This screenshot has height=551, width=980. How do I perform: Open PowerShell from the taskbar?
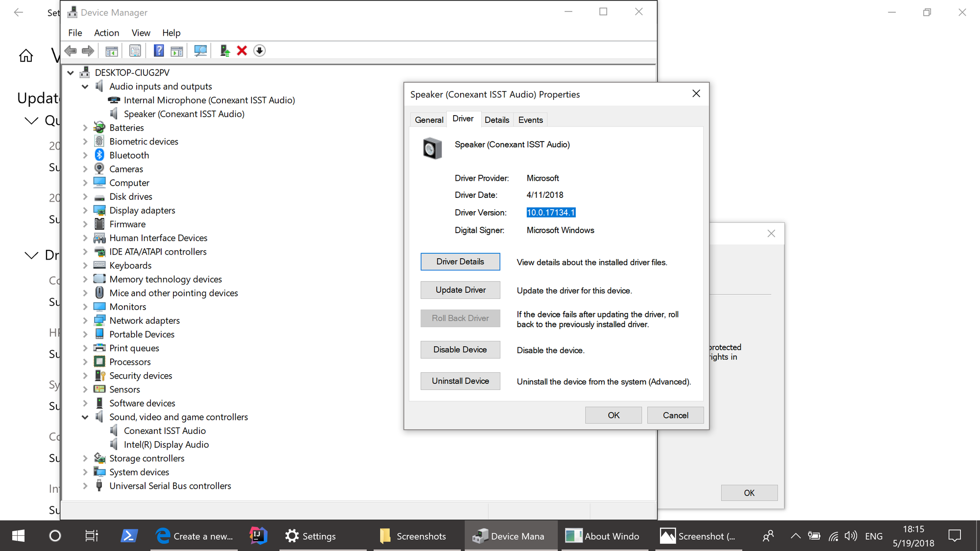click(129, 536)
